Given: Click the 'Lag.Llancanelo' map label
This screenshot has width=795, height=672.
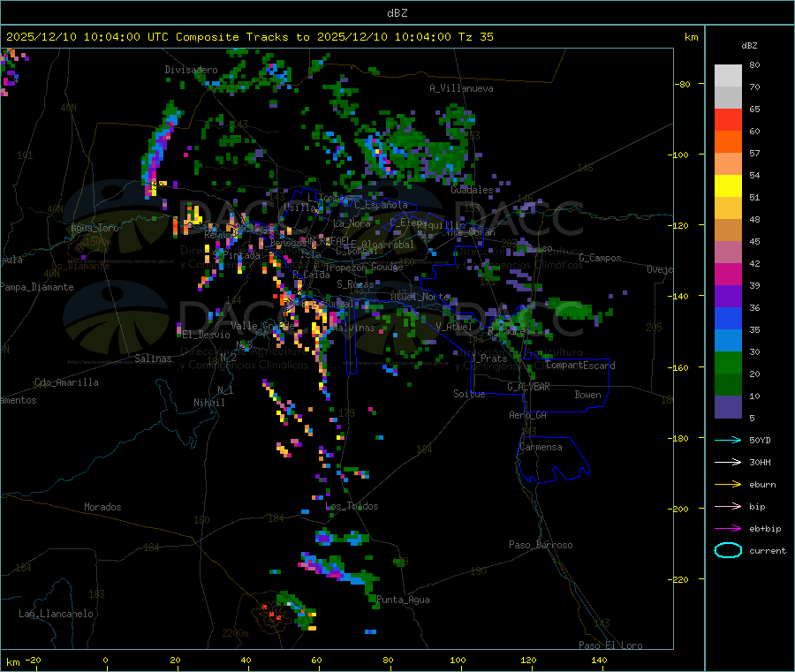Looking at the screenshot, I should coord(56,614).
